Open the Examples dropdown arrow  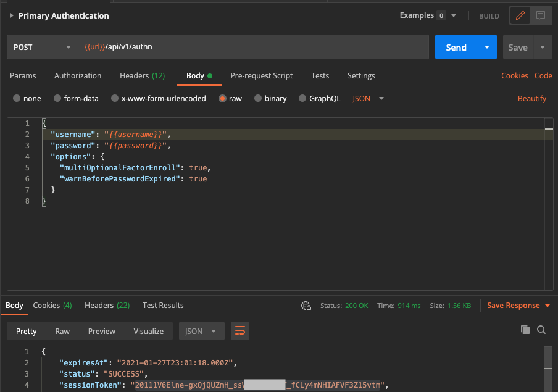tap(454, 15)
